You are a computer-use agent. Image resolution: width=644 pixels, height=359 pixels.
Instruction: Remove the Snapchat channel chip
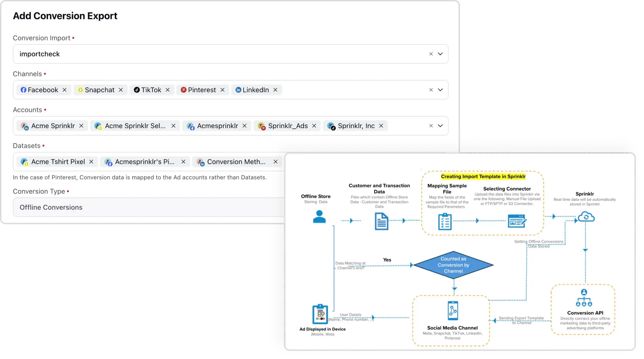pyautogui.click(x=121, y=90)
